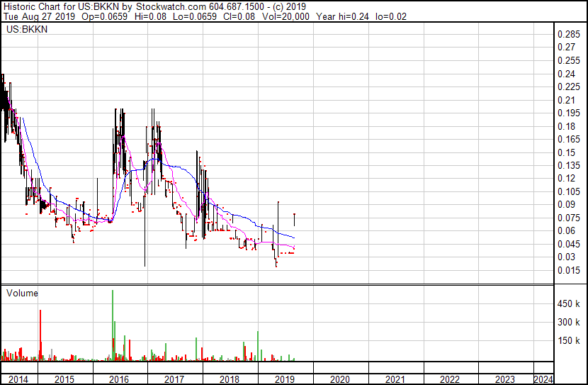Viewport: 588px width, 385px height.
Task: Select the 2017 timeline label
Action: (x=174, y=379)
